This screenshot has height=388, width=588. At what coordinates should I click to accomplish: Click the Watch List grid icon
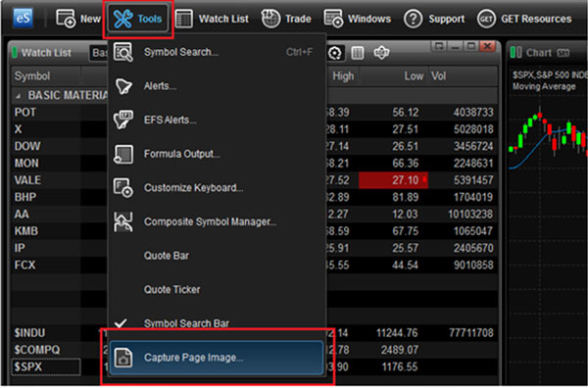184,19
